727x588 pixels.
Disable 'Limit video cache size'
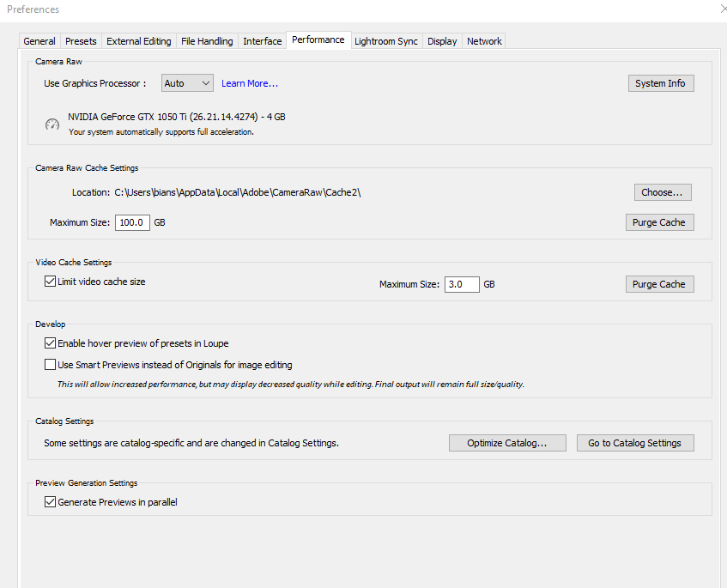click(x=49, y=280)
